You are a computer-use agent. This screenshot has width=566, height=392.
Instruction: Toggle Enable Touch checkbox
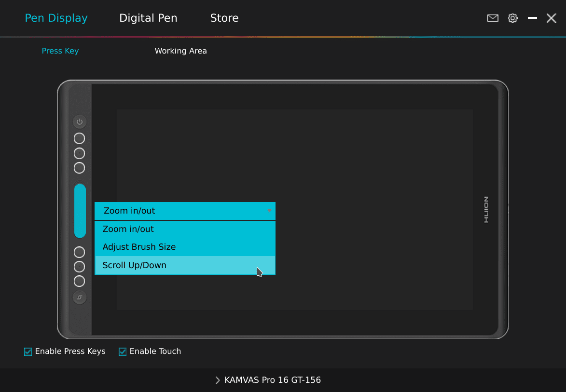point(123,351)
